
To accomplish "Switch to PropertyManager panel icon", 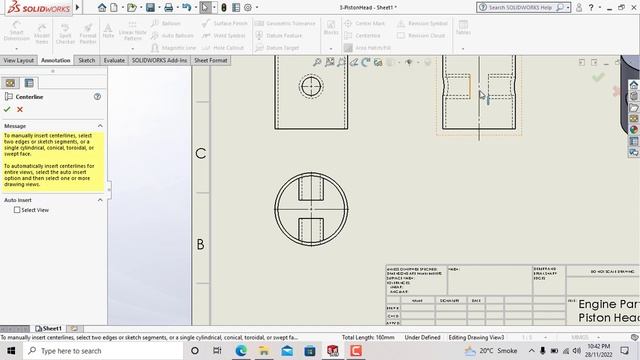I will coord(29,83).
